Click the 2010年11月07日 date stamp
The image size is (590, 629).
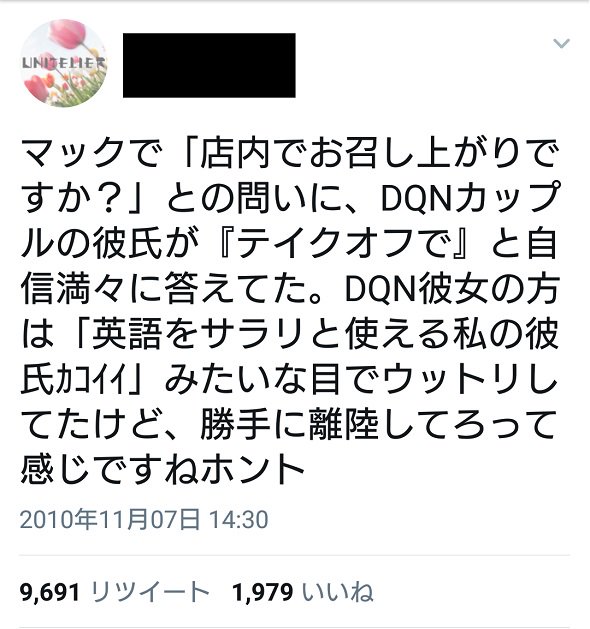109,519
